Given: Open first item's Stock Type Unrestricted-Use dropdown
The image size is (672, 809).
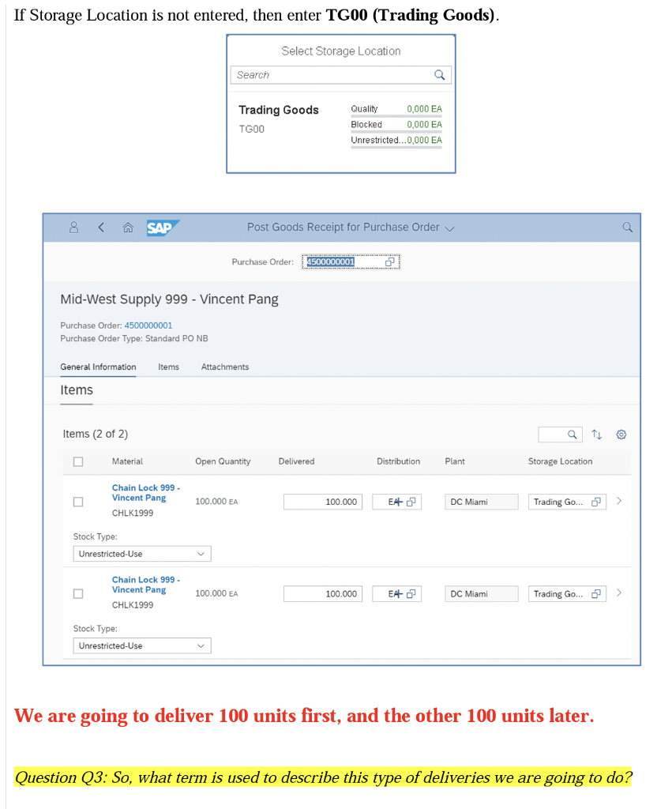Looking at the screenshot, I should (142, 554).
